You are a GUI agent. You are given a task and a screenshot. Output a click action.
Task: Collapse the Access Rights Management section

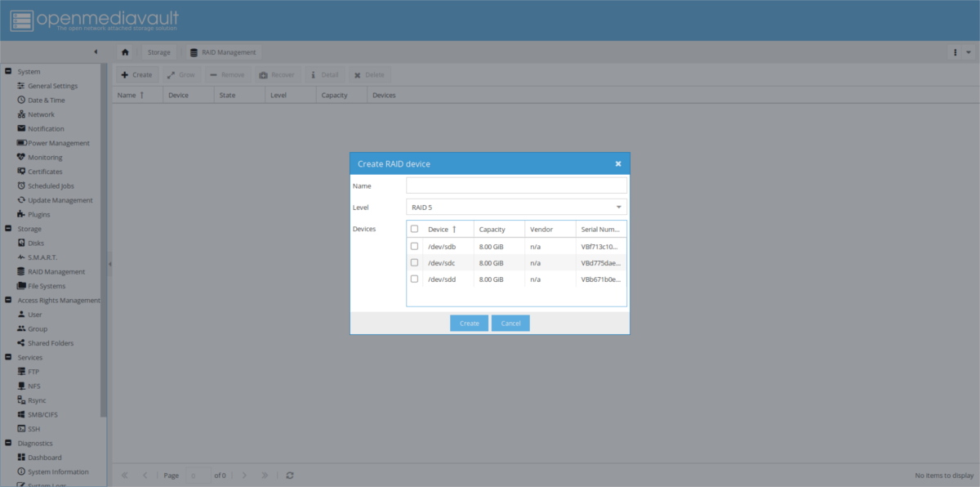tap(8, 300)
